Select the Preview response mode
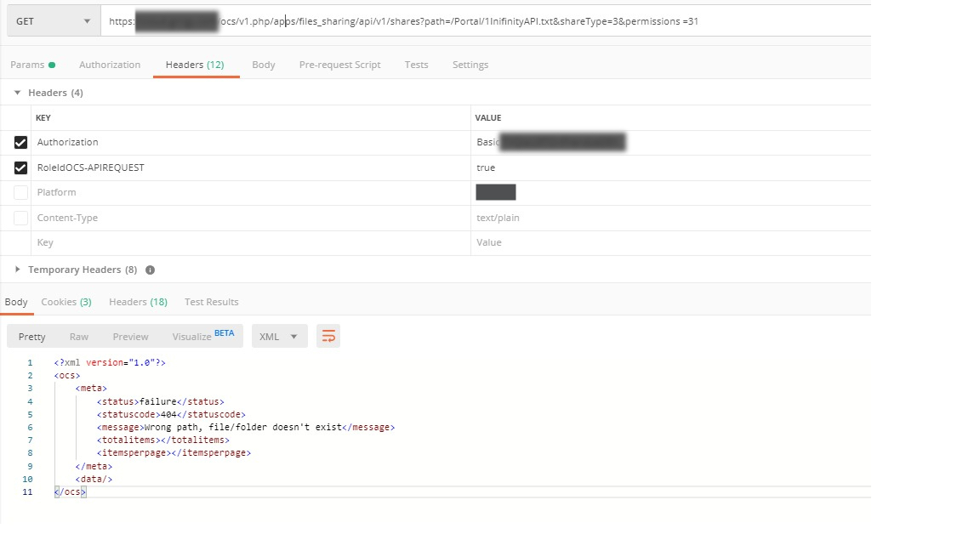This screenshot has height=551, width=980. tap(130, 336)
